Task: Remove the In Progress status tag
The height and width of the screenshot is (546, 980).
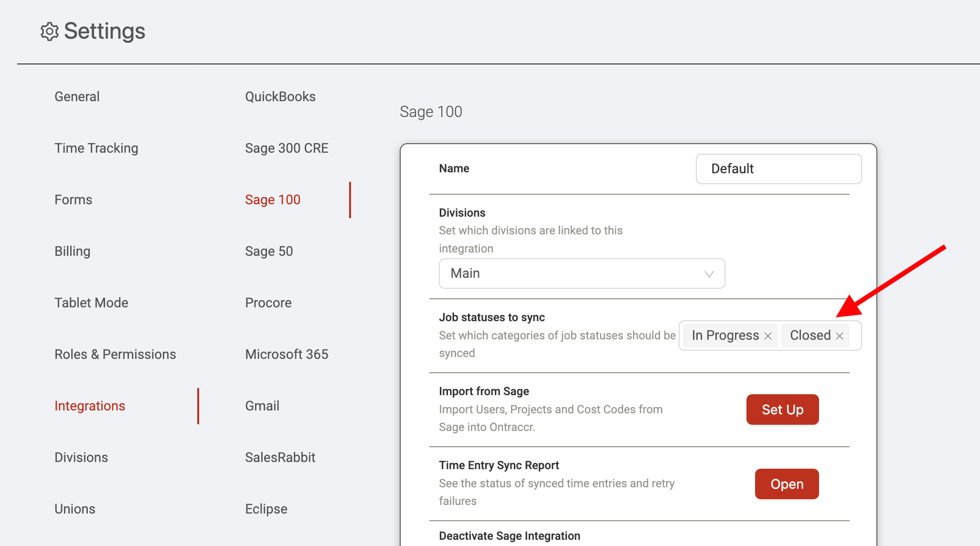Action: 768,336
